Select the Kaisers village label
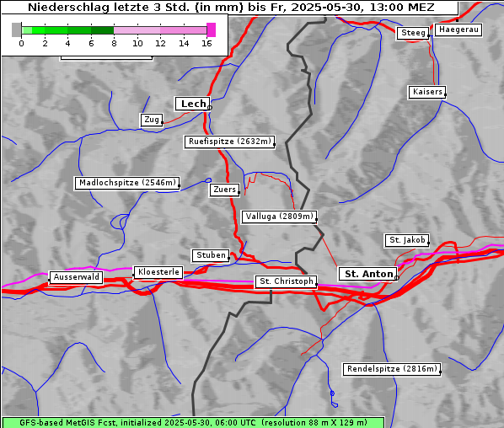504x428 pixels. pos(427,92)
